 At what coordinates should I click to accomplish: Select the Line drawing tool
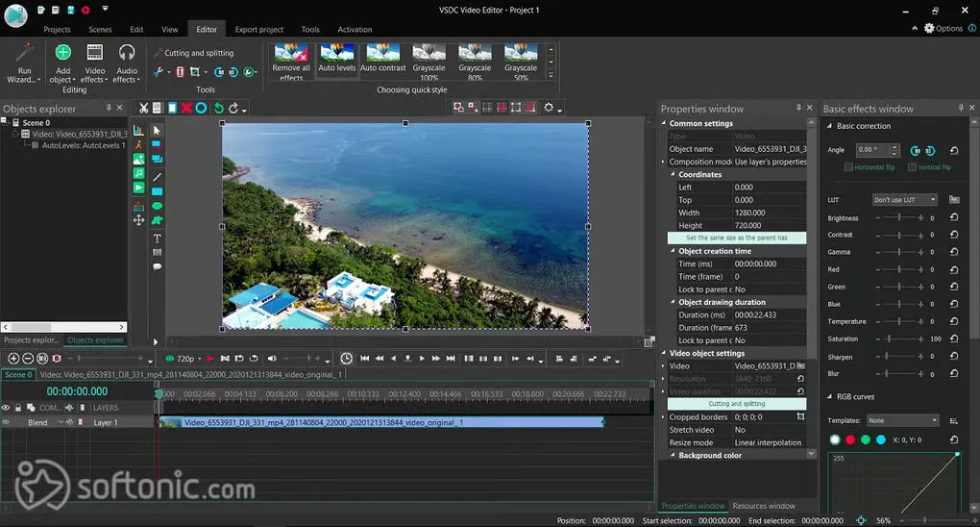tap(157, 177)
